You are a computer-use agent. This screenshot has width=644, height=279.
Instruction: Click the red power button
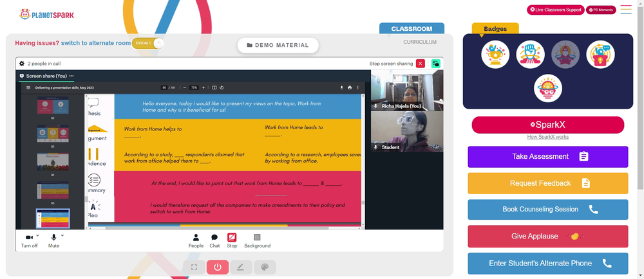[x=218, y=267]
